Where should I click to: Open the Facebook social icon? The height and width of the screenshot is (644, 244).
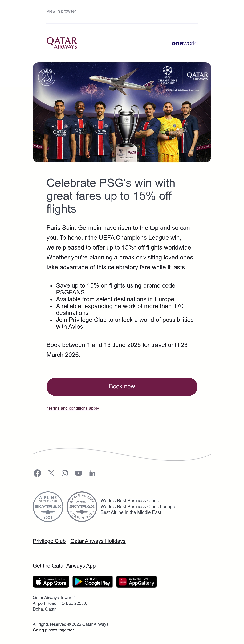[37, 473]
